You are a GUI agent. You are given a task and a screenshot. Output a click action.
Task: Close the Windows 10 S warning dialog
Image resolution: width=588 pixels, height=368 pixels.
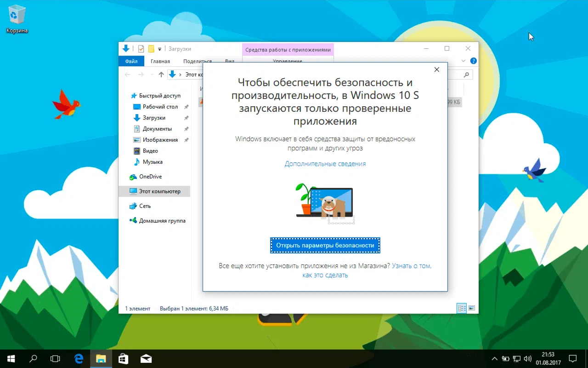pyautogui.click(x=437, y=69)
